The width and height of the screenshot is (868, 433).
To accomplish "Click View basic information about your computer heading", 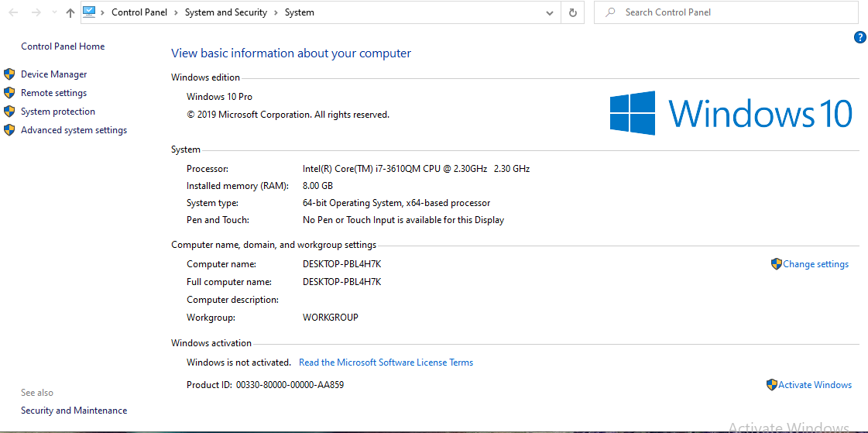I will point(291,53).
